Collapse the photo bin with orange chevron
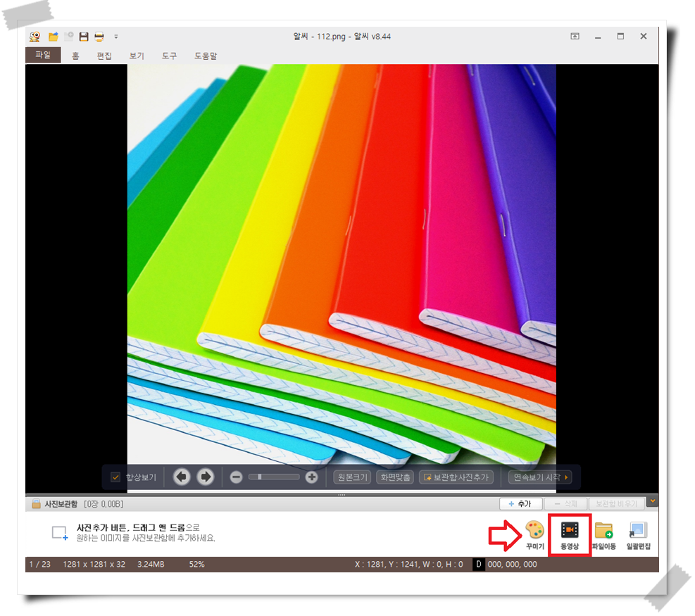 coord(652,501)
